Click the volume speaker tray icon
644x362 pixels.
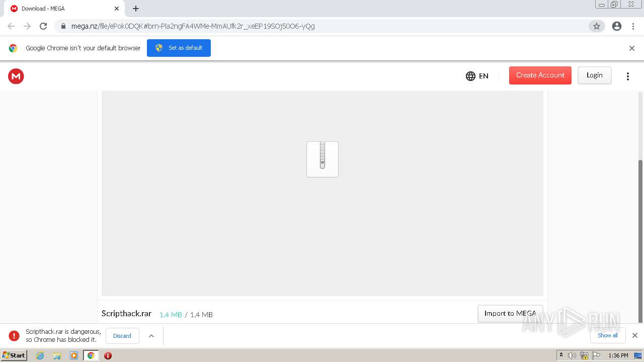pos(572,355)
